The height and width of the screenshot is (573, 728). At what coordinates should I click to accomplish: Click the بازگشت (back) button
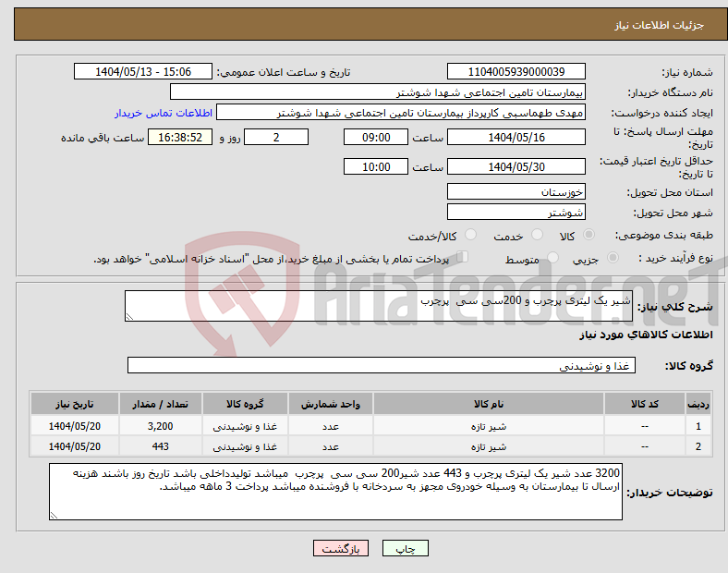[x=341, y=548]
